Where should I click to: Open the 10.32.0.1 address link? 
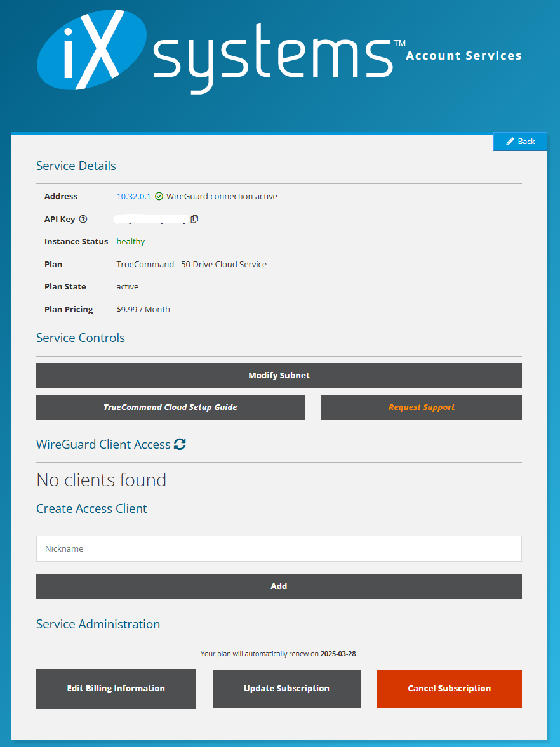point(133,196)
